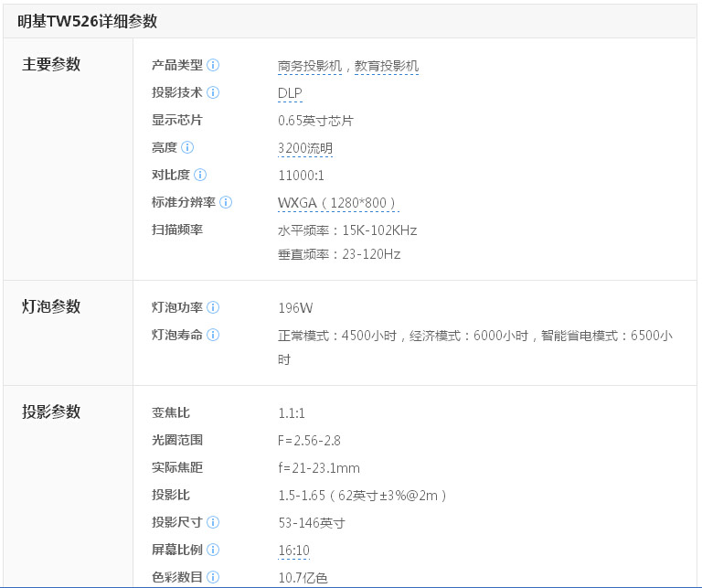Click info icon next to 产品类型
This screenshot has width=702, height=588.
pos(213,65)
